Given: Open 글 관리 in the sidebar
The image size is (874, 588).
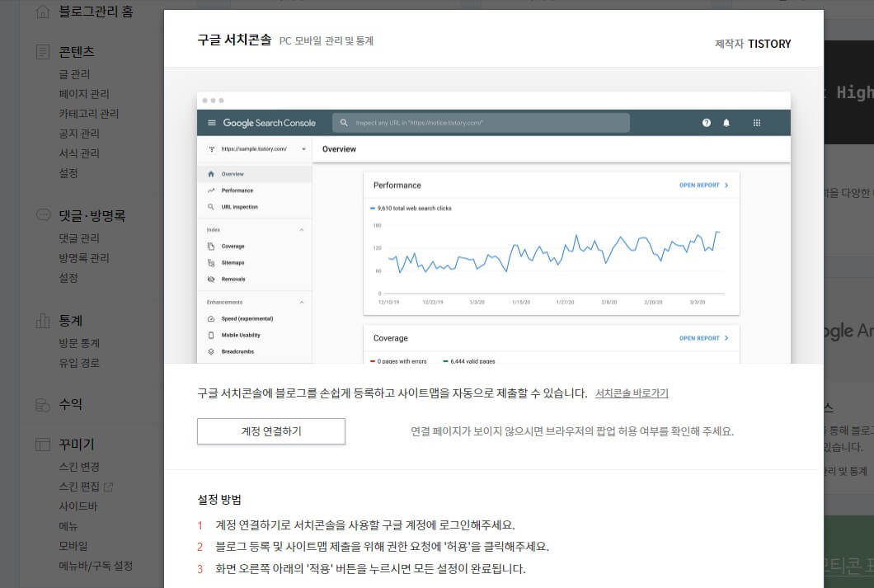Looking at the screenshot, I should pyautogui.click(x=74, y=74).
